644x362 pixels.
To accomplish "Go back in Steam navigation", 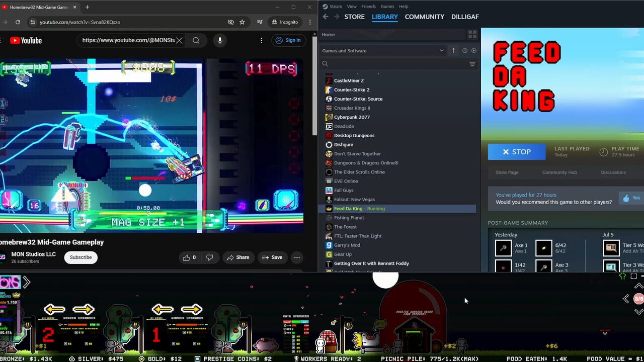I will click(326, 17).
